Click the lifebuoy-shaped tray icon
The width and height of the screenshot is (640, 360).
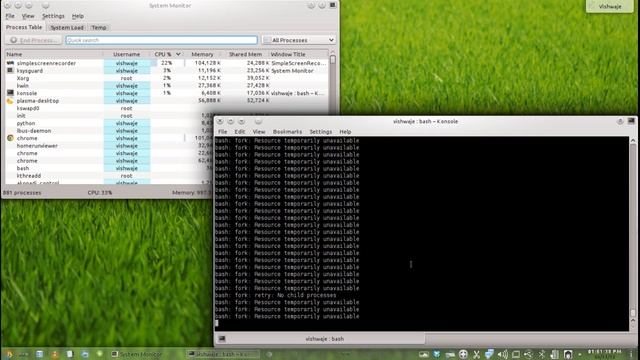click(x=463, y=354)
